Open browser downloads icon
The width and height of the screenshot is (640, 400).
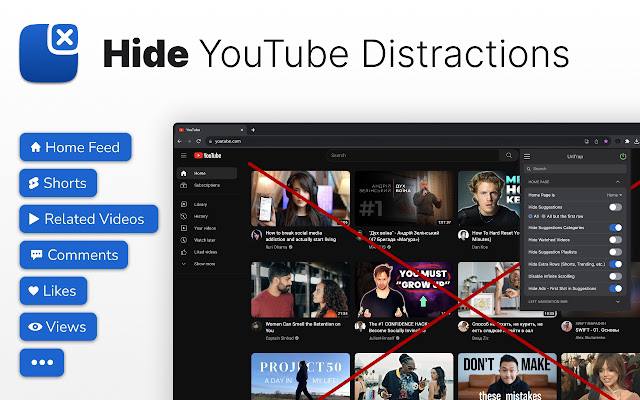click(637, 141)
